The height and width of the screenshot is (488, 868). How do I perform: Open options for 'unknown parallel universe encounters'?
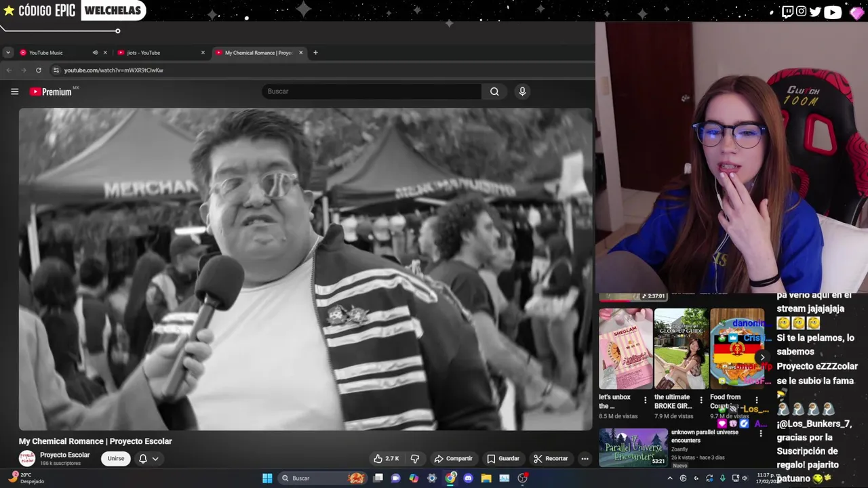(760, 433)
